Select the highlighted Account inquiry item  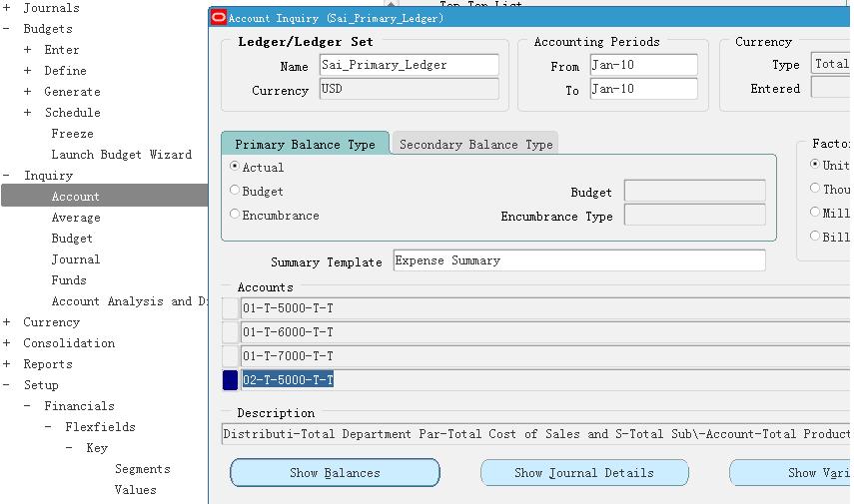(x=105, y=196)
